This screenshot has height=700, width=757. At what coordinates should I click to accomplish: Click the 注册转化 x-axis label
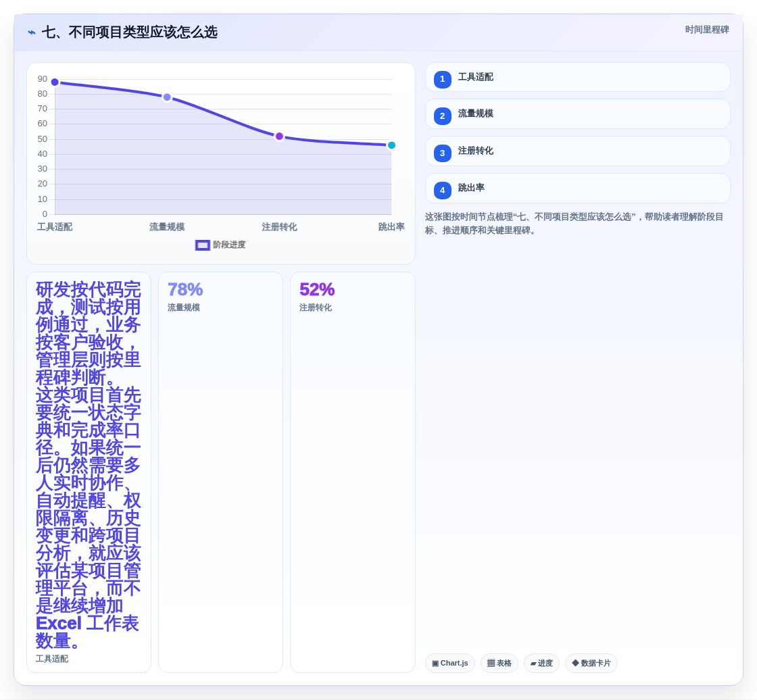(x=279, y=227)
